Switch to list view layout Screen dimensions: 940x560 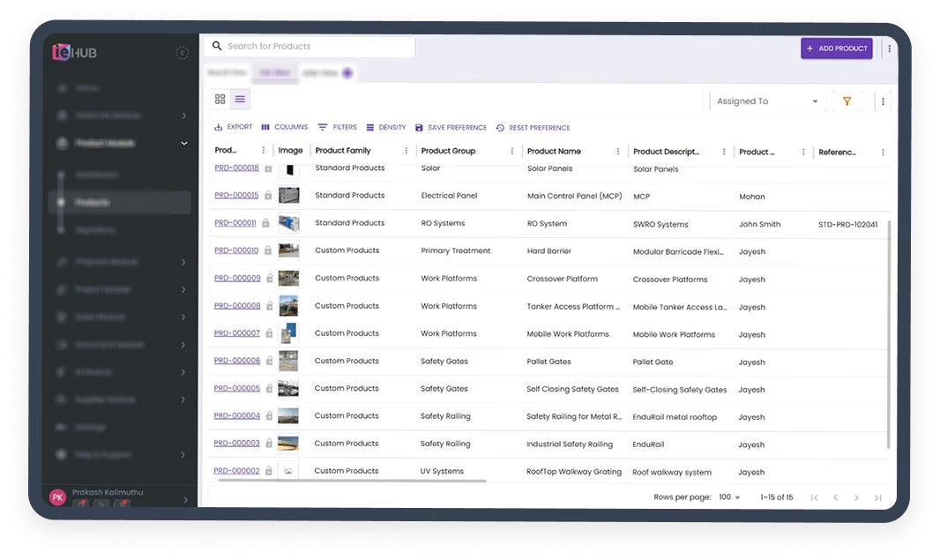[240, 100]
